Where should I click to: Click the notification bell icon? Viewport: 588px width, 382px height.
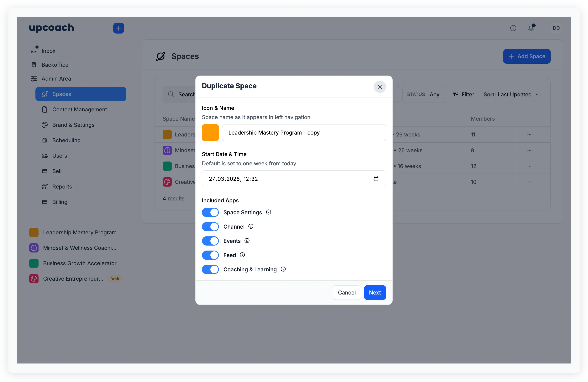(x=531, y=28)
